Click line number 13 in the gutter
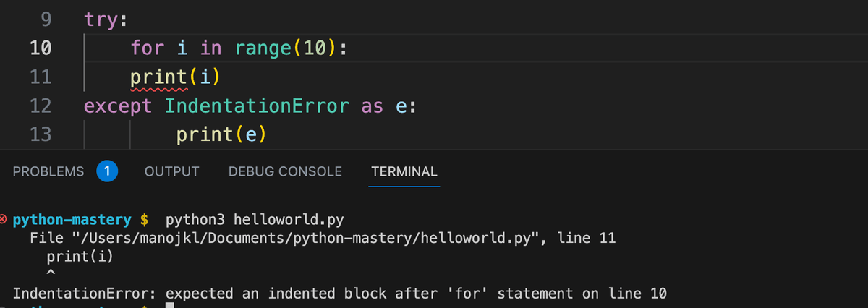This screenshot has height=308, width=868. click(41, 134)
